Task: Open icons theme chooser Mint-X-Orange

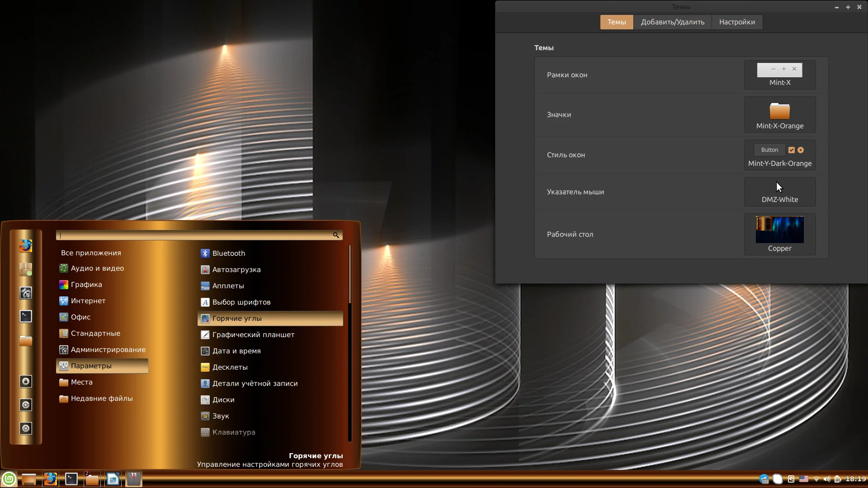Action: coord(780,114)
